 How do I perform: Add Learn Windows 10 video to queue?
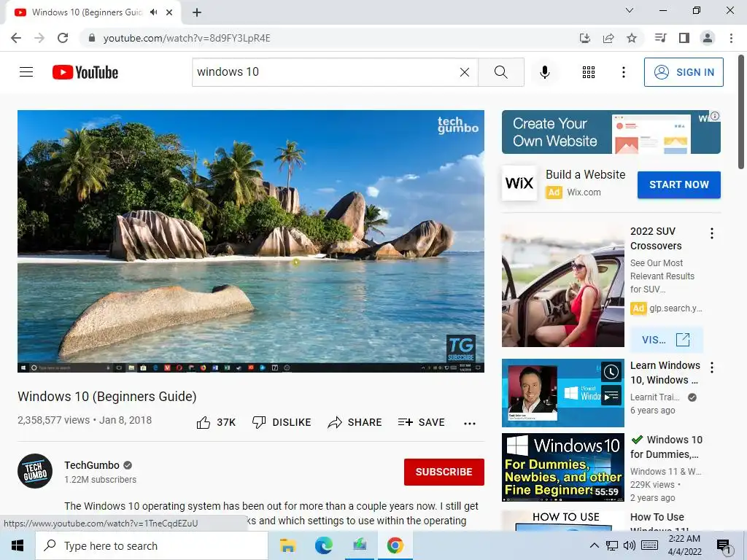click(611, 396)
